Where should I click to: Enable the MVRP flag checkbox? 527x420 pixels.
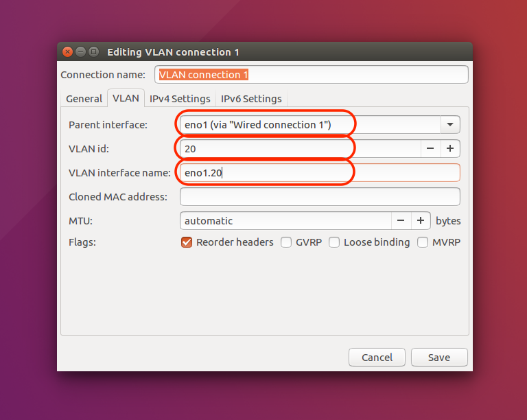click(423, 242)
